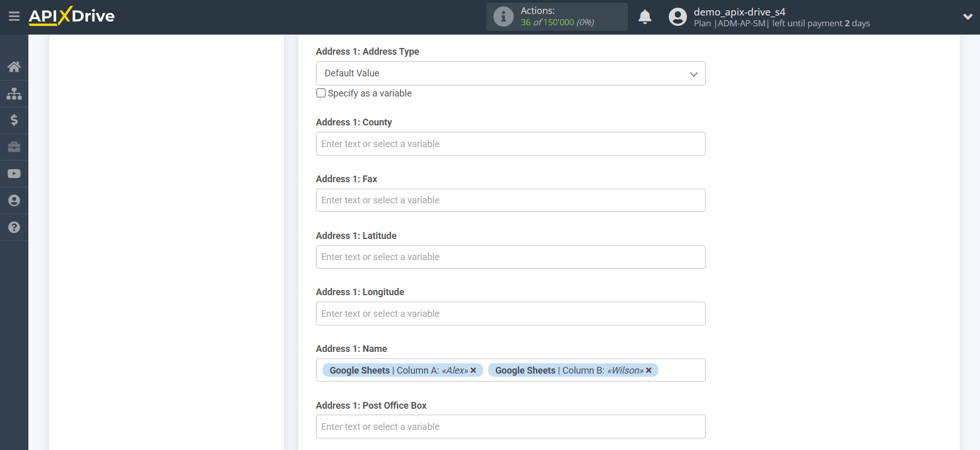Image resolution: width=980 pixels, height=450 pixels.
Task: Open the briefcase services icon
Action: (x=14, y=147)
